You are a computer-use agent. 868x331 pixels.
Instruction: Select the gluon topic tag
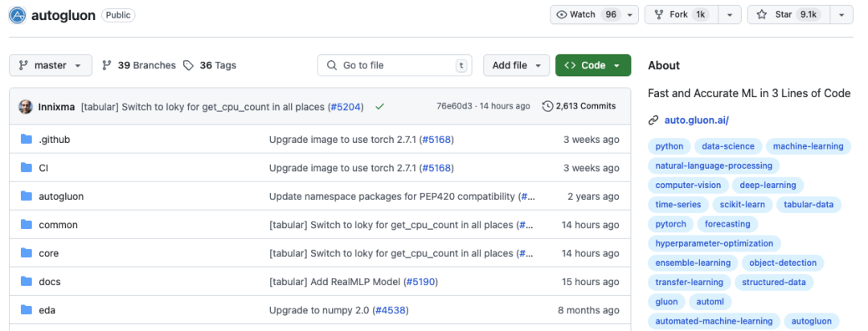click(x=666, y=301)
